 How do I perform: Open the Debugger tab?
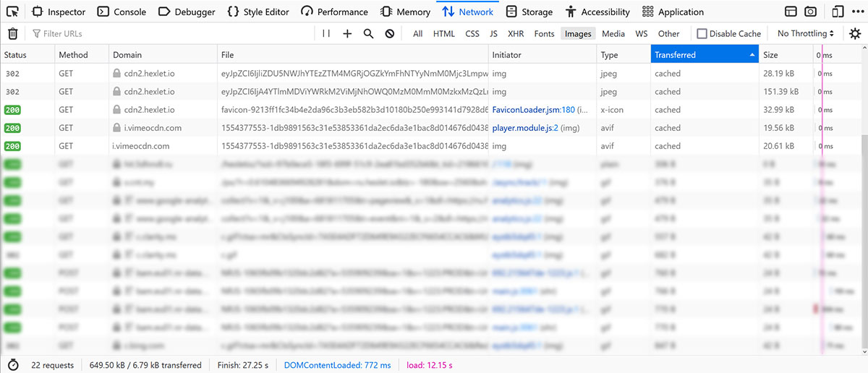tap(187, 12)
